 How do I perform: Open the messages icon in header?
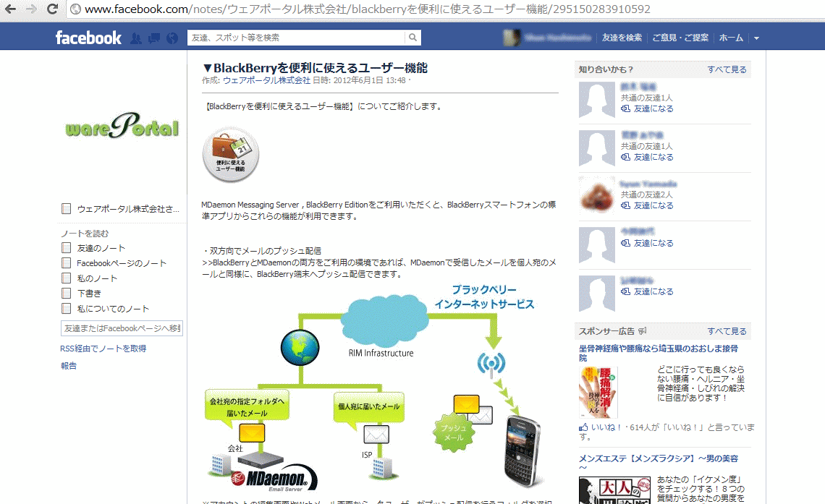(x=154, y=38)
